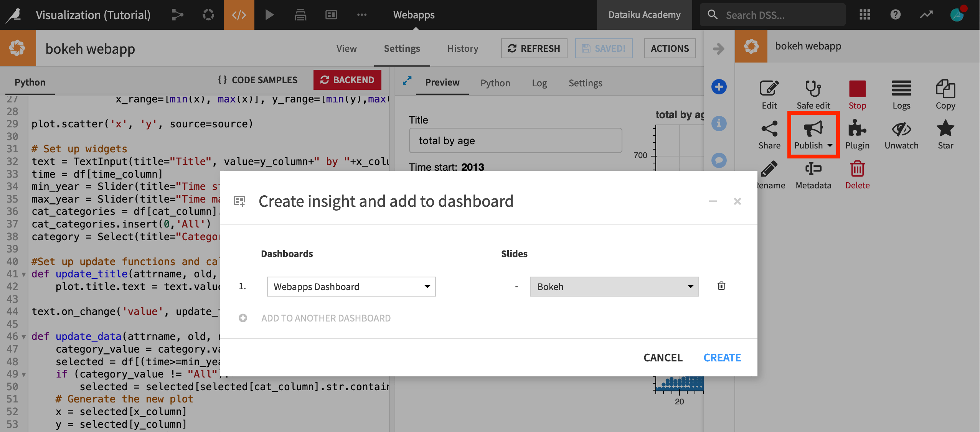This screenshot has height=432, width=980.
Task: Click the delete trash icon in dashboard row
Action: (x=721, y=285)
